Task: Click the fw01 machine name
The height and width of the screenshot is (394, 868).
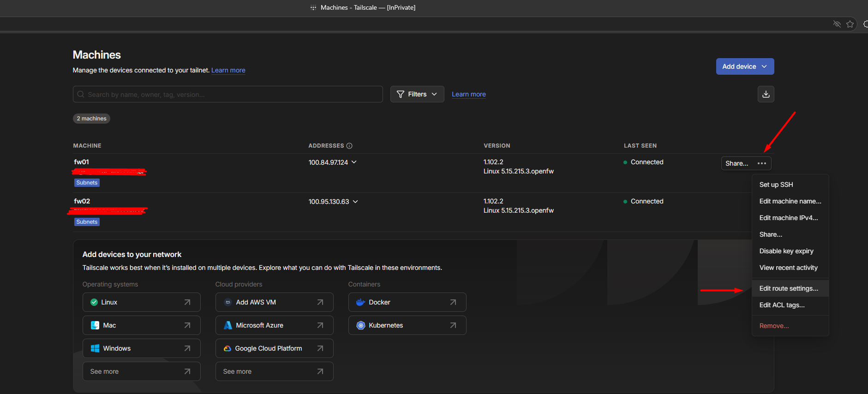Action: (x=82, y=162)
